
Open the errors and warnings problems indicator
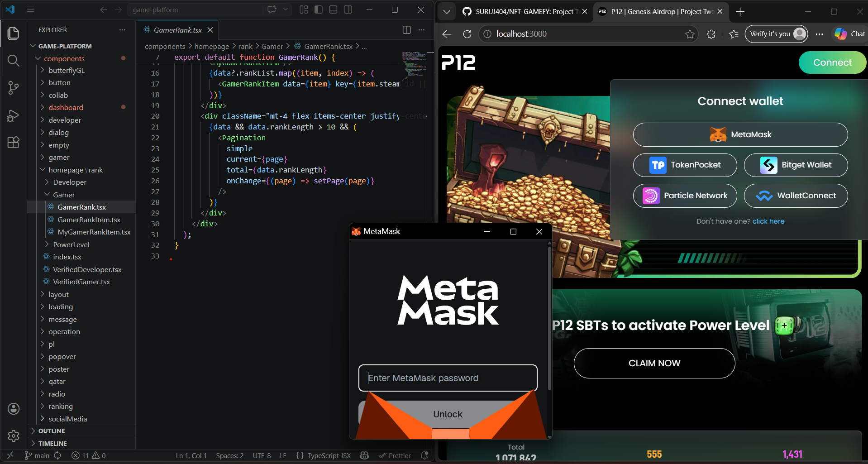point(89,455)
